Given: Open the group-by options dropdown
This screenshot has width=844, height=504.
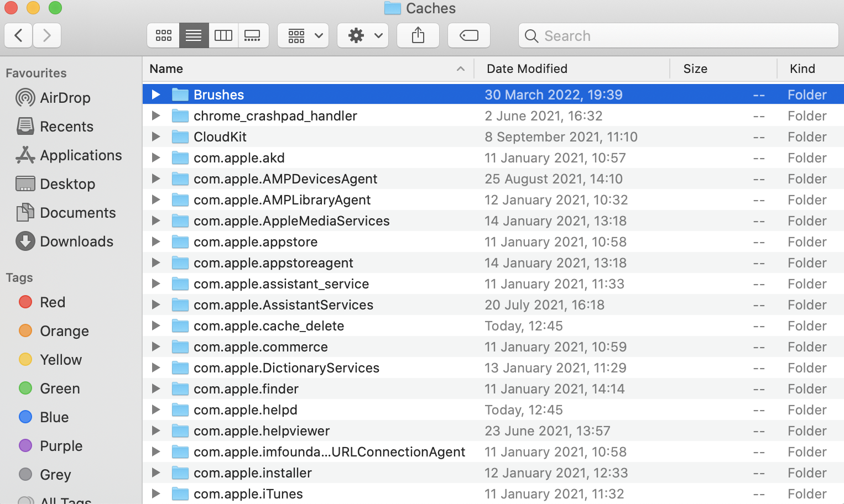Looking at the screenshot, I should (303, 36).
